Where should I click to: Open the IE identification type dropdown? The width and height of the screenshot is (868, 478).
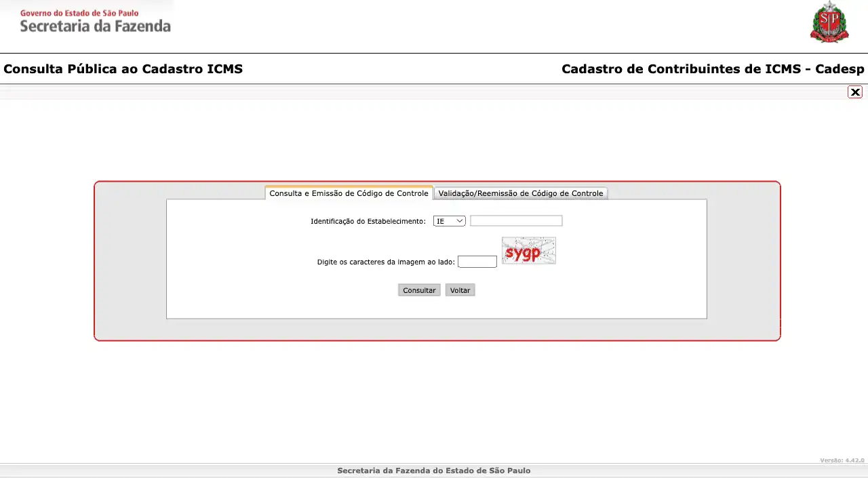pyautogui.click(x=448, y=221)
